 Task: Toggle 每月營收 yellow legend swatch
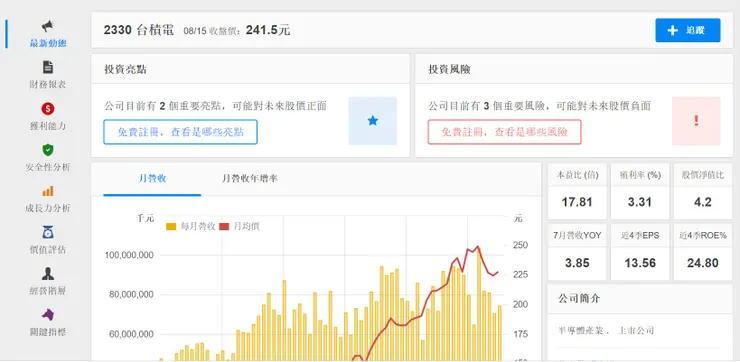tap(171, 227)
